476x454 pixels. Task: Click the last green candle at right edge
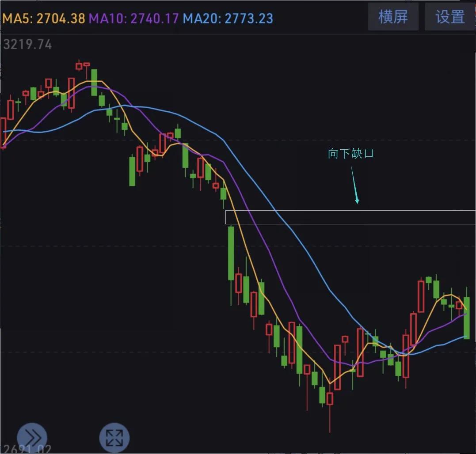[466, 317]
